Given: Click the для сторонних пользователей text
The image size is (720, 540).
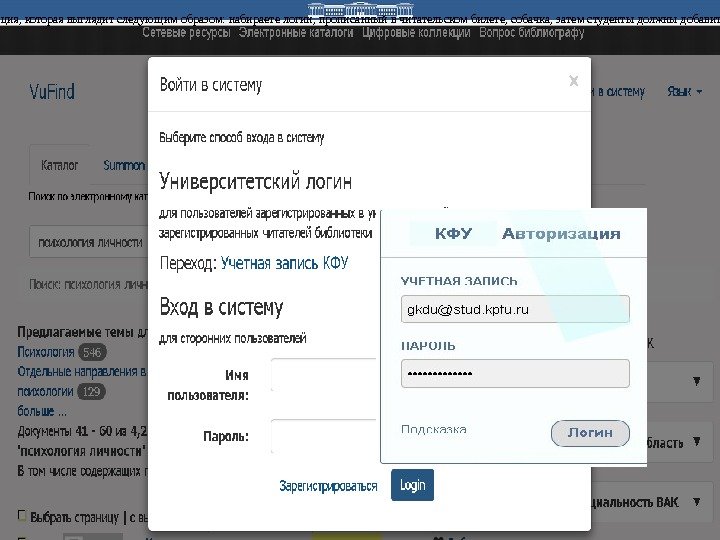Looking at the screenshot, I should coord(232,339).
